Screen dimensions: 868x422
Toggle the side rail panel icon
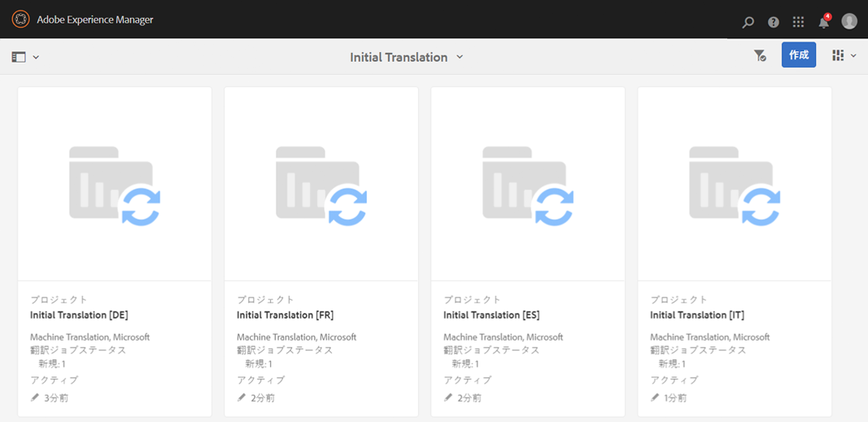pos(19,57)
